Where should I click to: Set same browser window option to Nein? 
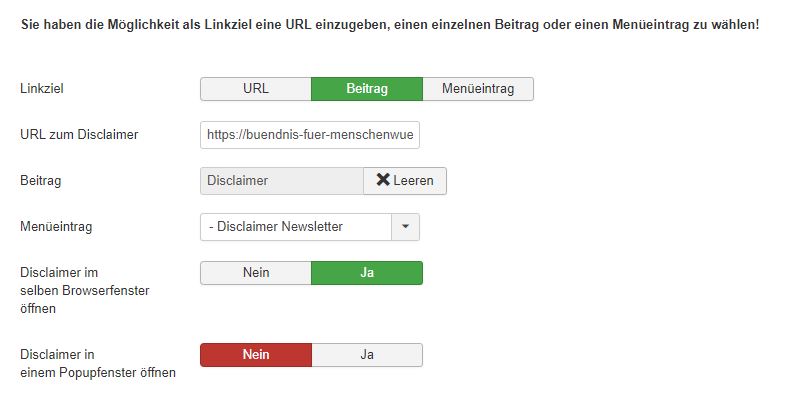point(256,273)
